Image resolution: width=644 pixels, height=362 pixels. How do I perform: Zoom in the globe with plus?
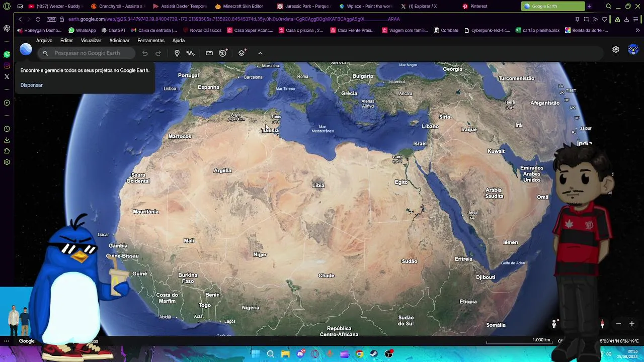pos(632,324)
